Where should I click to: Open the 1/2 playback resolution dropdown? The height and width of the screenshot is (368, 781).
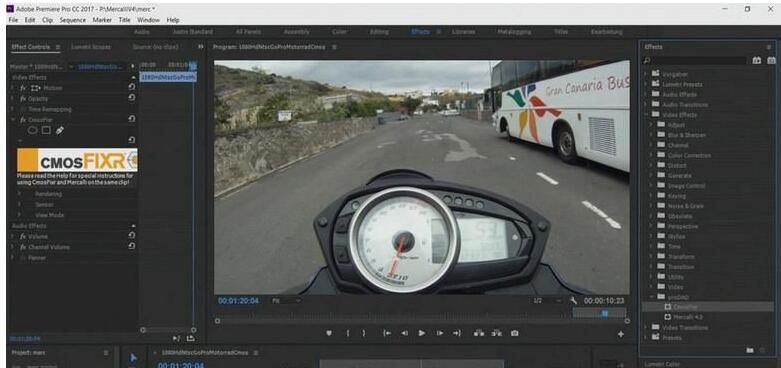click(547, 301)
